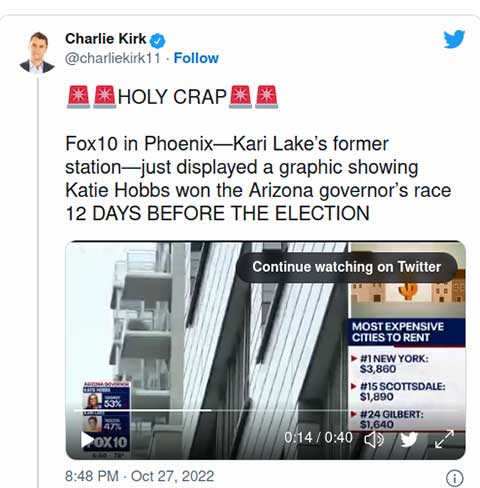Viewport: 480px width, 488px height.
Task: Click the last siren emoji after HOLY CRAP
Action: pyautogui.click(x=266, y=97)
